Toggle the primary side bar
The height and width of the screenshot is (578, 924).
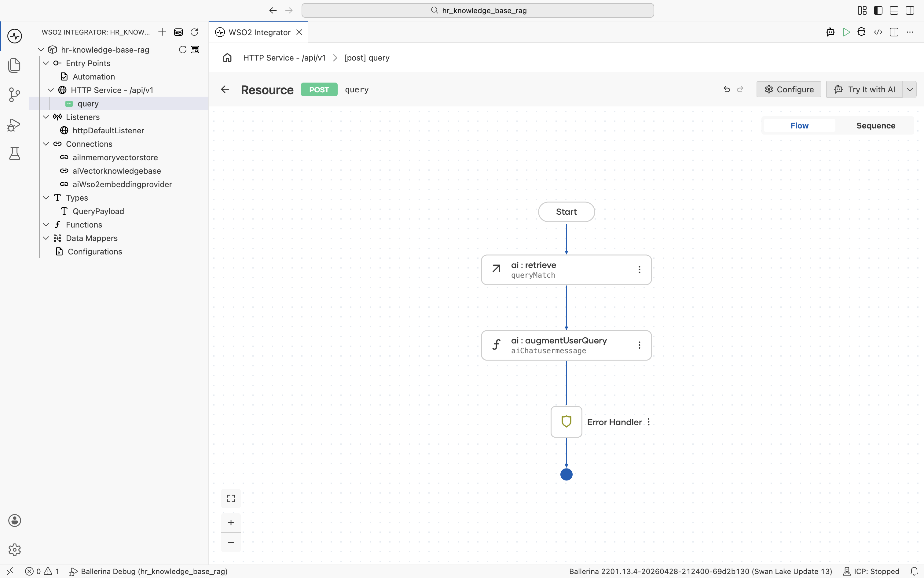coord(878,10)
